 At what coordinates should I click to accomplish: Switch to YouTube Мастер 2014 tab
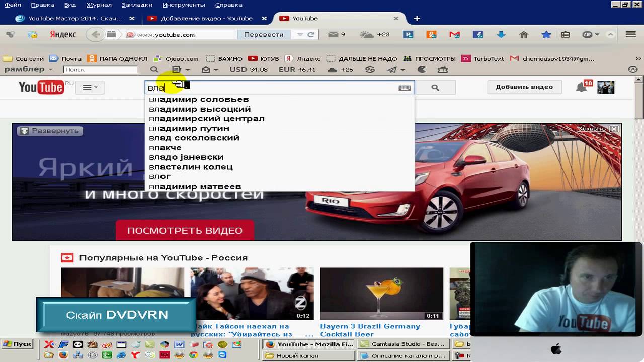coord(75,18)
